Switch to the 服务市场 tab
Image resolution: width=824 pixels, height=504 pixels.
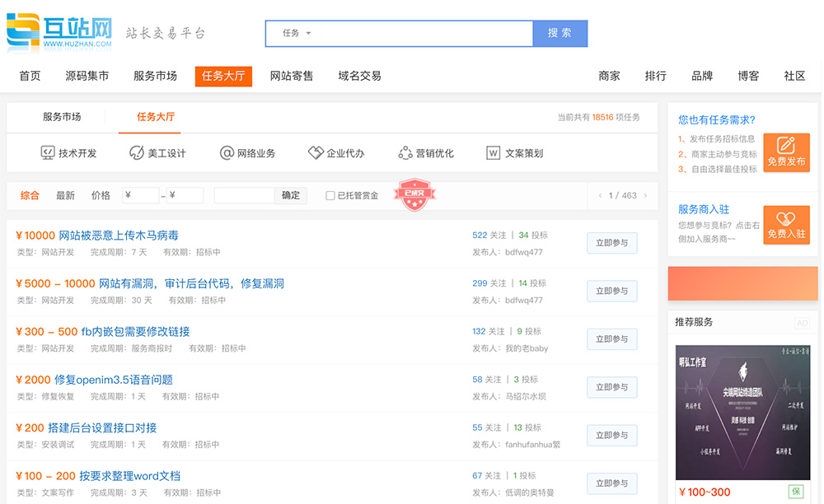point(62,117)
